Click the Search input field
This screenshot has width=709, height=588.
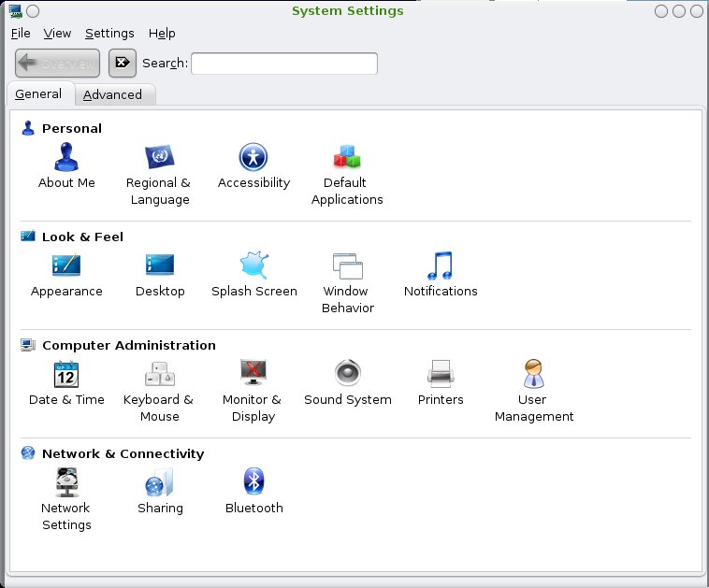(284, 64)
